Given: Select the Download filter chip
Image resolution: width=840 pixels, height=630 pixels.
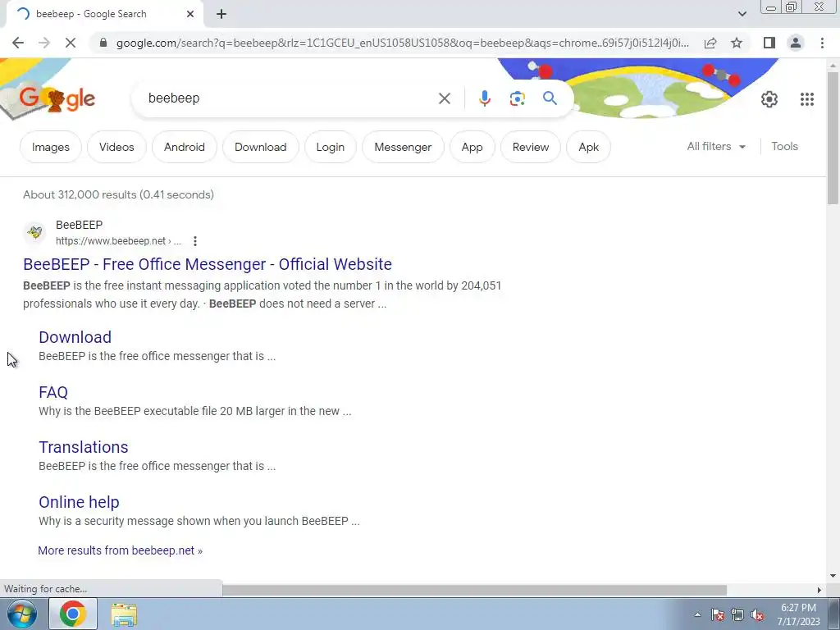Looking at the screenshot, I should tap(260, 147).
